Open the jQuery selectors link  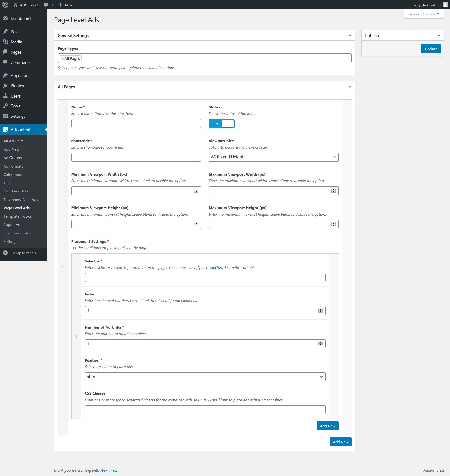click(x=216, y=268)
